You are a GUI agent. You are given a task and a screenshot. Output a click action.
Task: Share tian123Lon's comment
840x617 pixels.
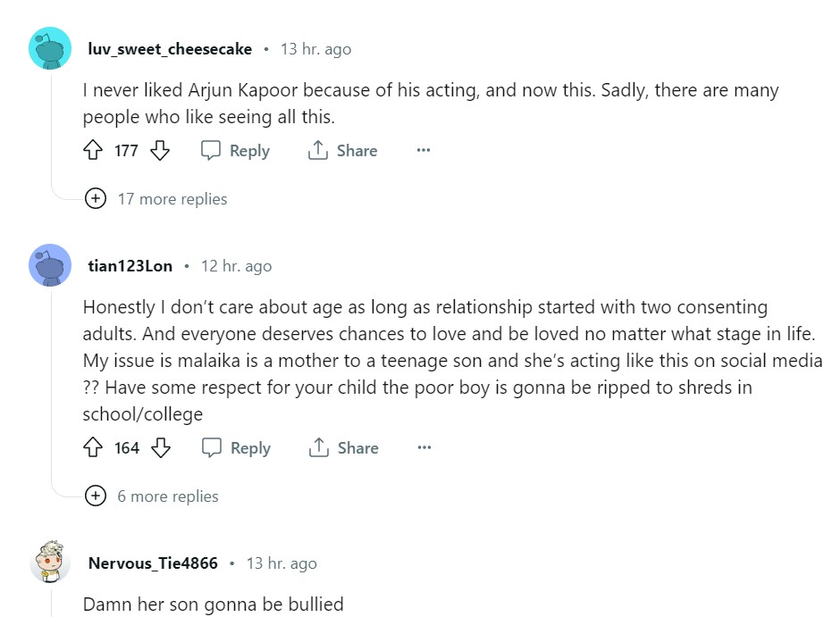pos(344,448)
